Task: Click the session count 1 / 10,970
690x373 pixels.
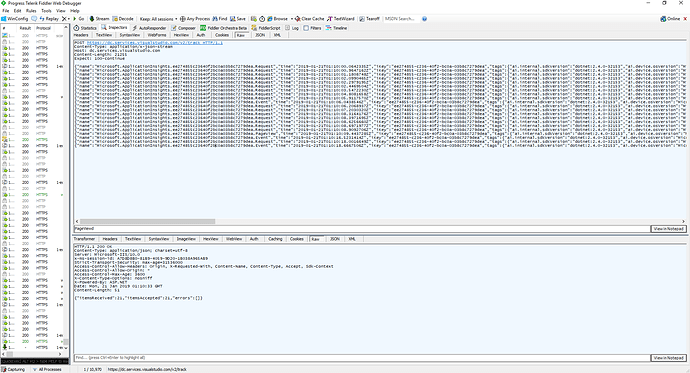Action: 93,369
